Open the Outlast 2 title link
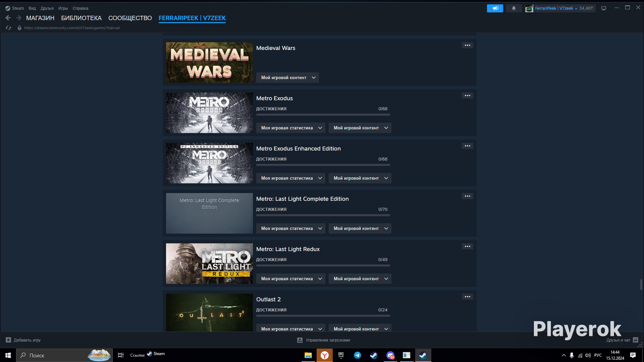 click(x=268, y=299)
